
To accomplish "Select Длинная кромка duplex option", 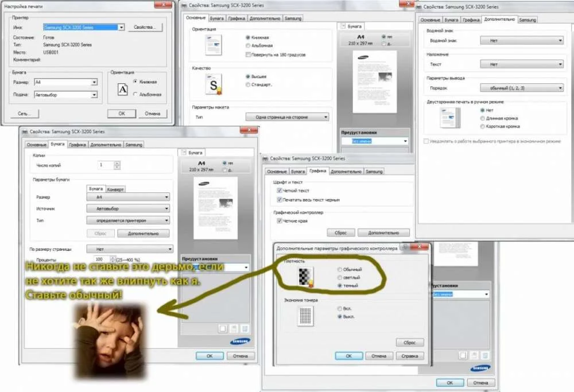I will click(483, 118).
